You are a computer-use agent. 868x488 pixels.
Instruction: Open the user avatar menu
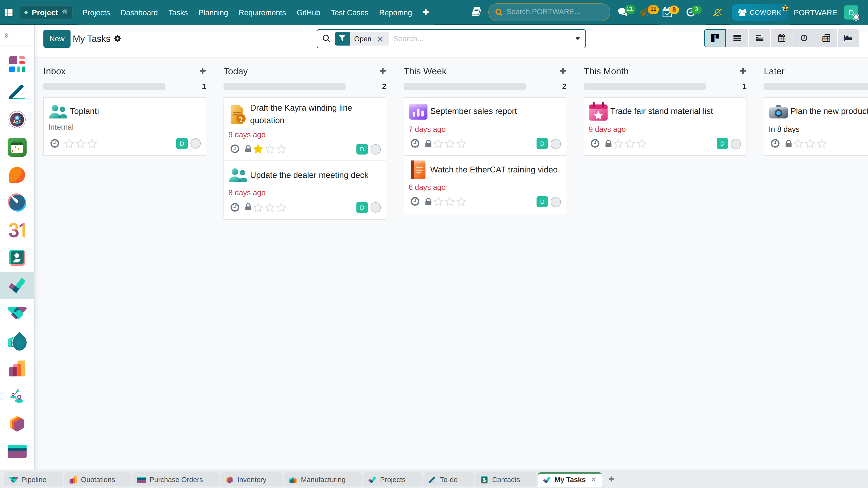point(851,13)
